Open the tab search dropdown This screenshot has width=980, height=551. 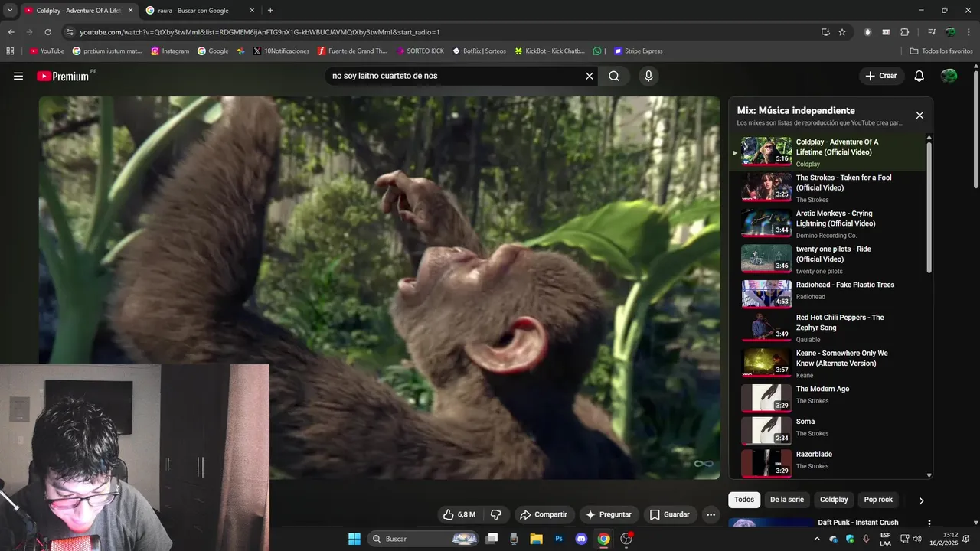click(x=10, y=10)
